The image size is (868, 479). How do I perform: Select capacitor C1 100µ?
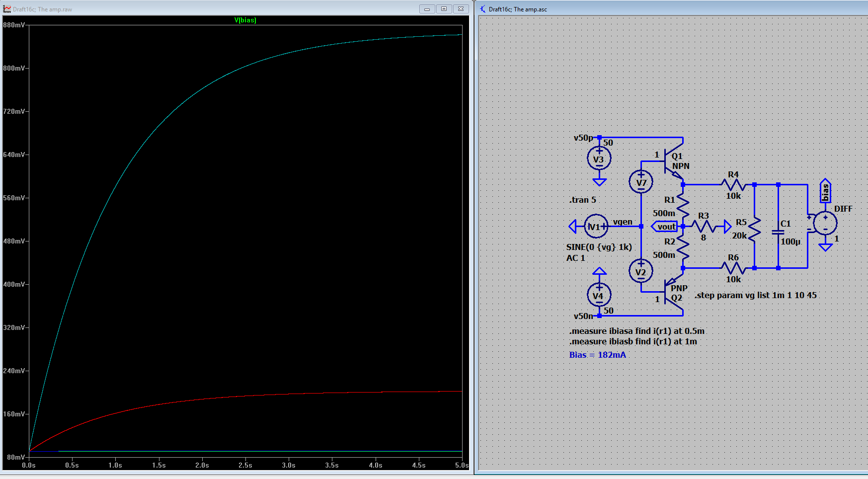pos(778,232)
